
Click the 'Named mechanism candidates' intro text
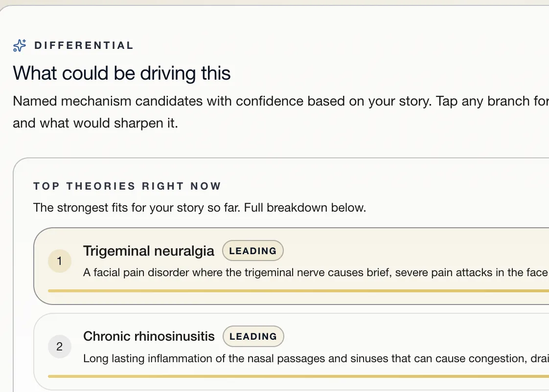click(281, 101)
